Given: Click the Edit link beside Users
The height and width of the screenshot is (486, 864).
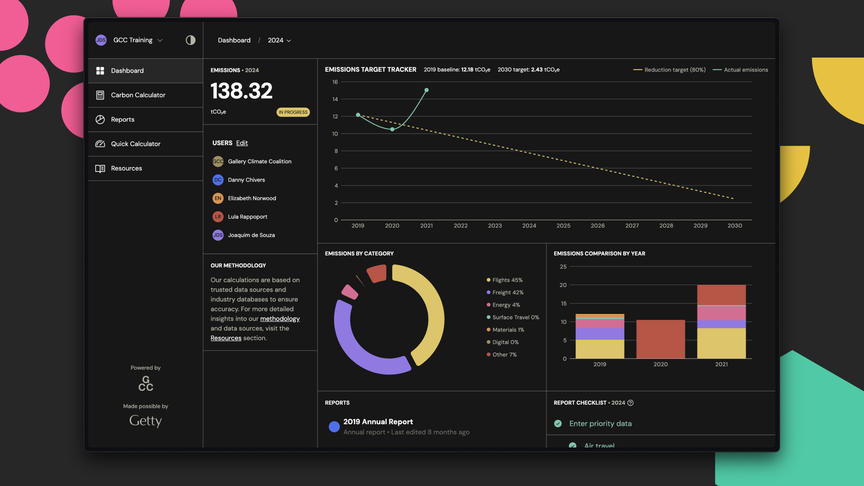Looking at the screenshot, I should coord(242,143).
